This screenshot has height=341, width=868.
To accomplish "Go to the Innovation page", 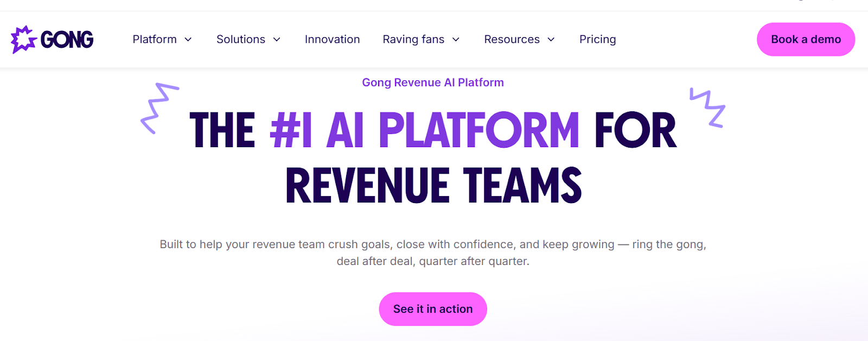I will tap(333, 40).
